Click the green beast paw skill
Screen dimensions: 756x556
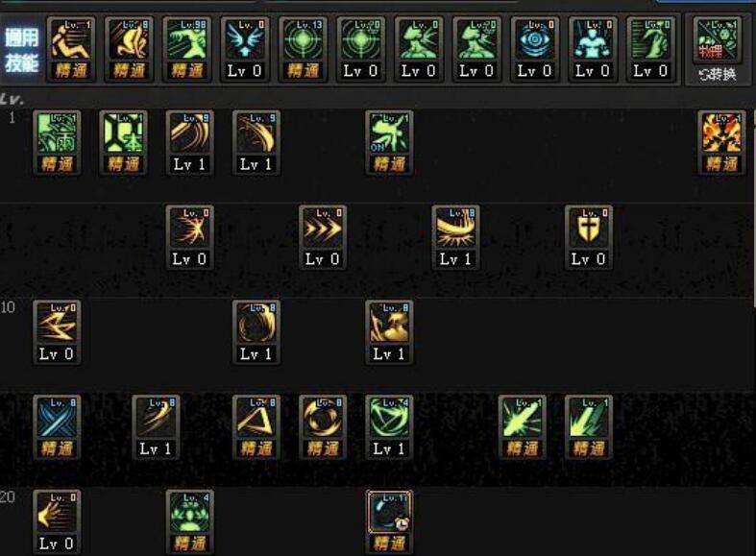(189, 521)
